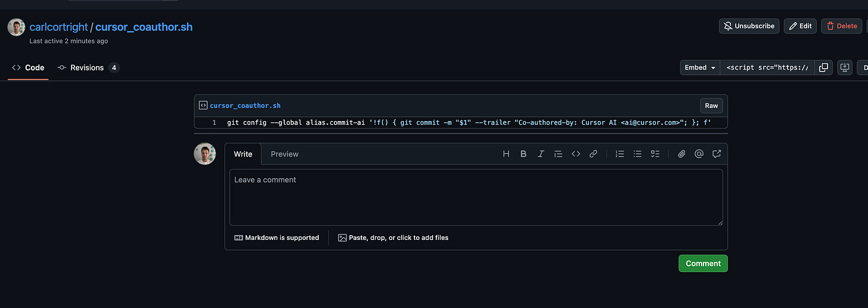868x308 pixels.
Task: Click the file code icon beside cursor_coauthor.sh
Action: (x=203, y=106)
